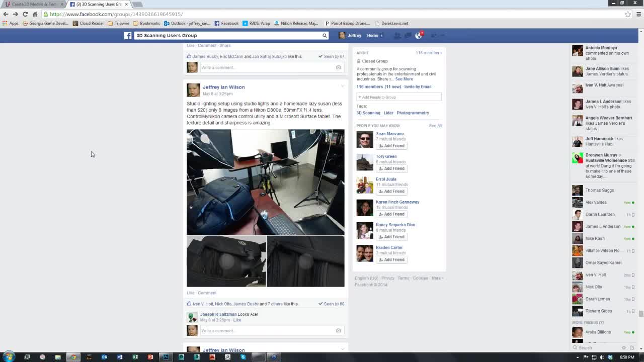Open the Bookmarks folder in bookmark bar

pyautogui.click(x=146, y=23)
